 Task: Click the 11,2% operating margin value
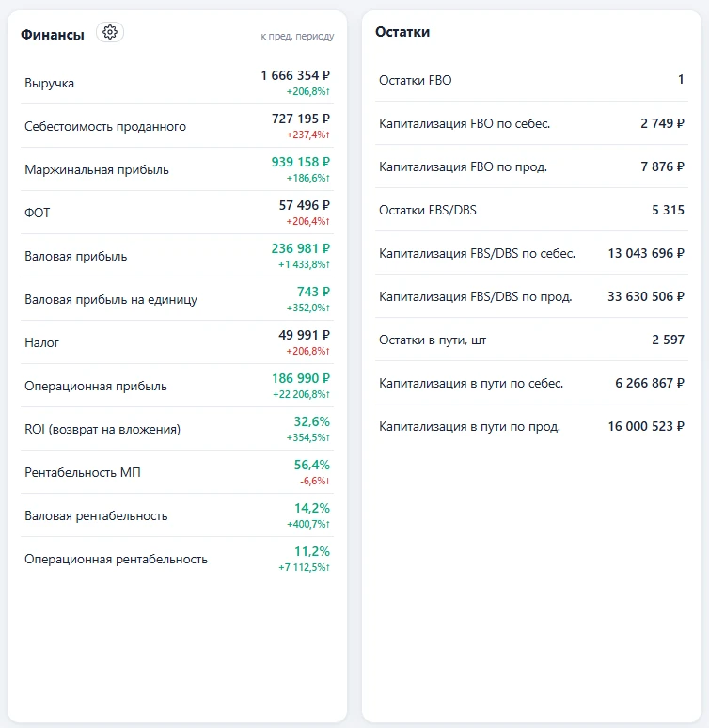312,551
